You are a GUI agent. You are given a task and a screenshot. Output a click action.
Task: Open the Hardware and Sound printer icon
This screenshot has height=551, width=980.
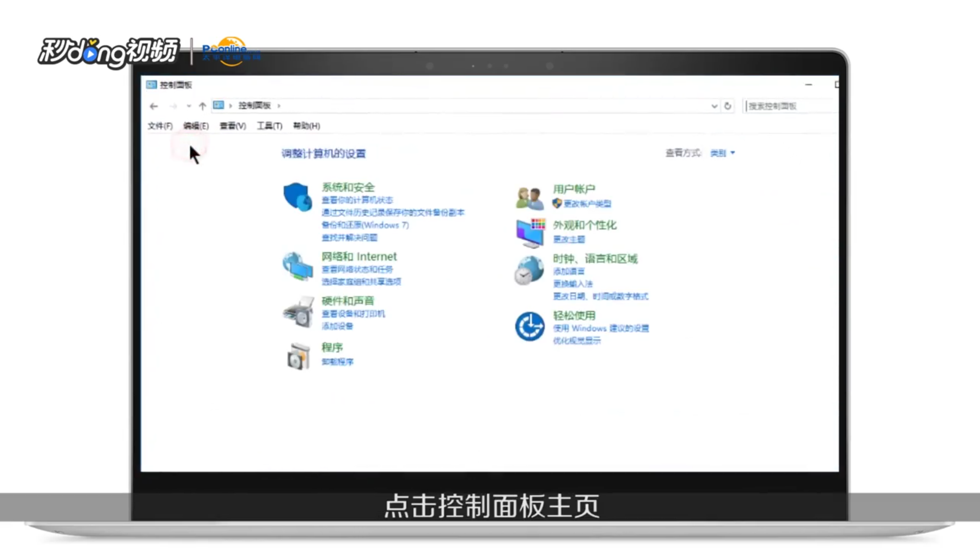[x=299, y=312]
